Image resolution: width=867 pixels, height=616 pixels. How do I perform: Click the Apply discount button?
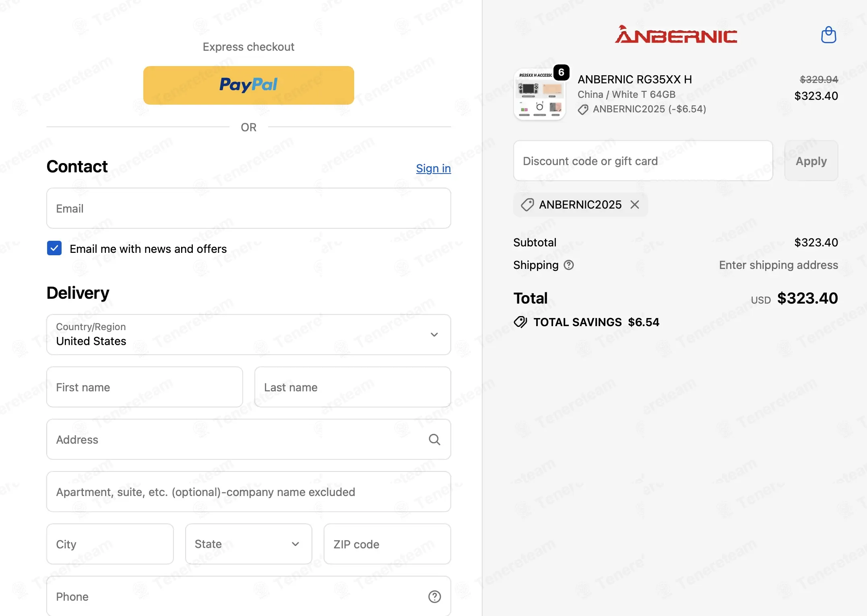coord(811,161)
